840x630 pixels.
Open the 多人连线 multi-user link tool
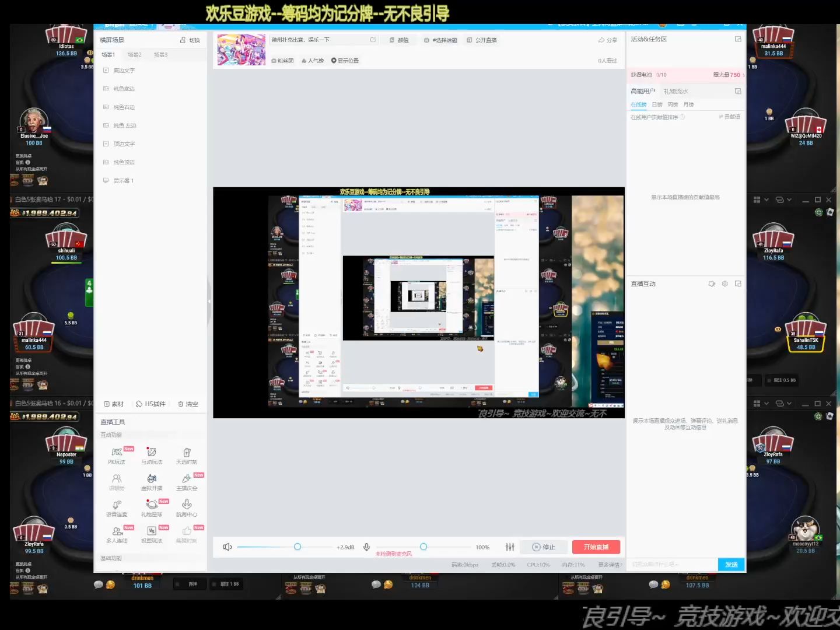tap(117, 534)
